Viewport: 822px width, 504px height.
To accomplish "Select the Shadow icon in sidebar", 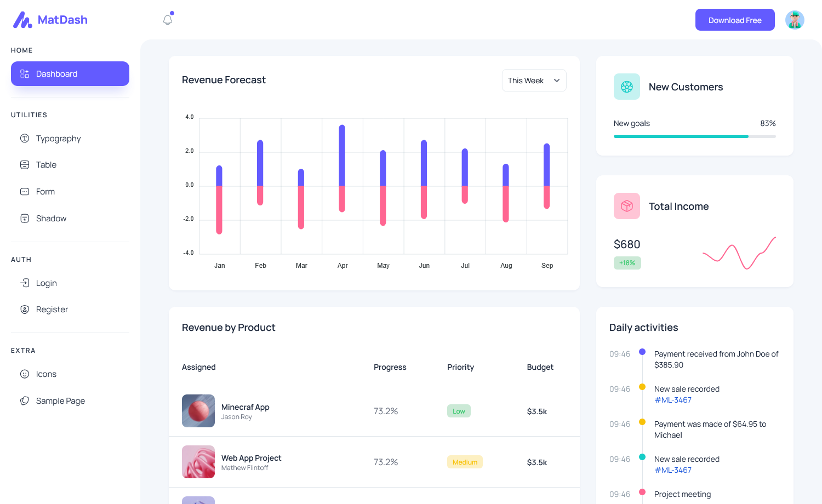I will tap(25, 219).
